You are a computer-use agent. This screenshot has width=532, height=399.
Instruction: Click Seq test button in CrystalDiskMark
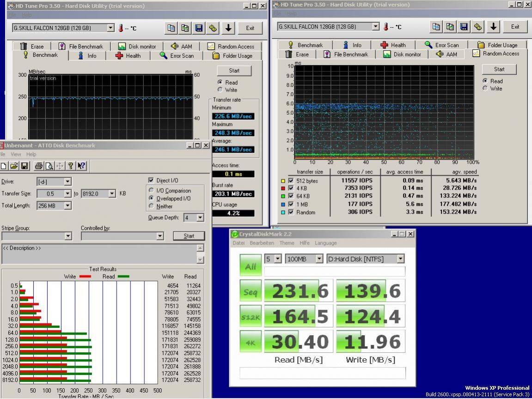251,291
